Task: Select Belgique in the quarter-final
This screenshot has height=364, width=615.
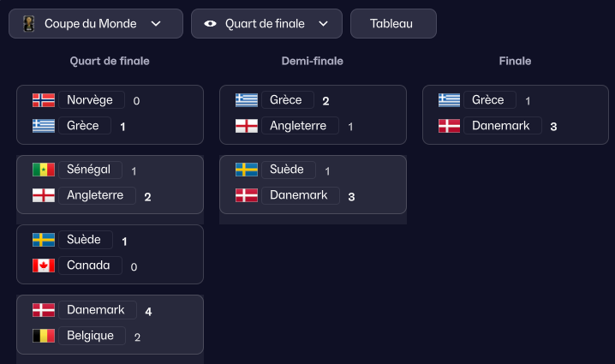Action: point(91,336)
